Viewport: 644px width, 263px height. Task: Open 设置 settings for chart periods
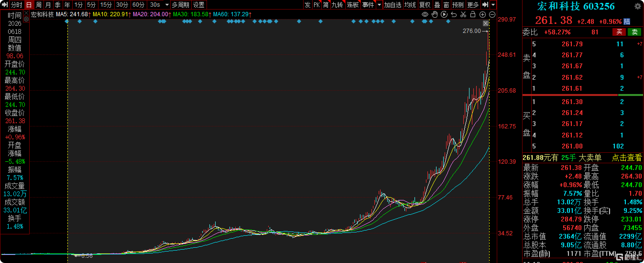[199, 5]
